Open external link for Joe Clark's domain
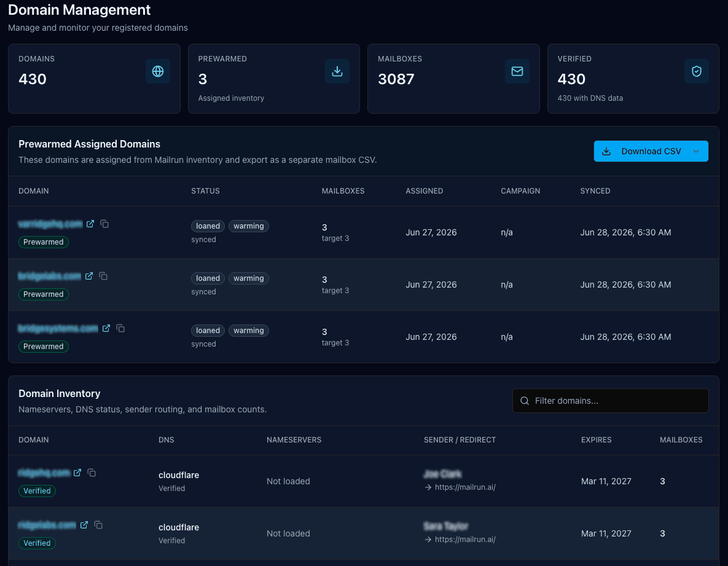728x566 pixels. [77, 473]
